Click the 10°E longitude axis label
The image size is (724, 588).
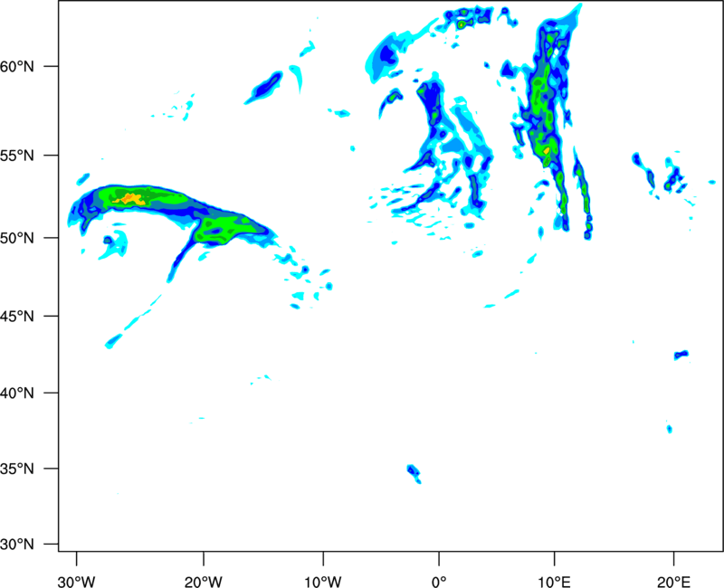pyautogui.click(x=554, y=582)
